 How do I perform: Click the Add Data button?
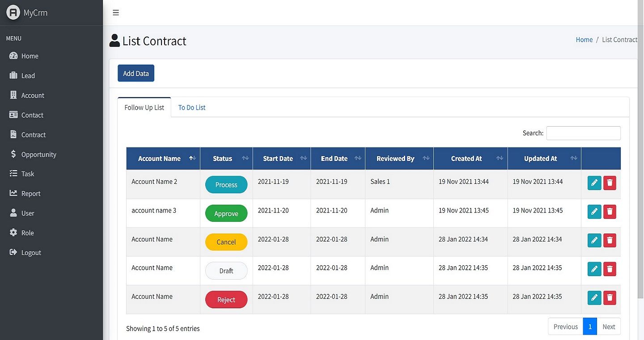point(136,73)
